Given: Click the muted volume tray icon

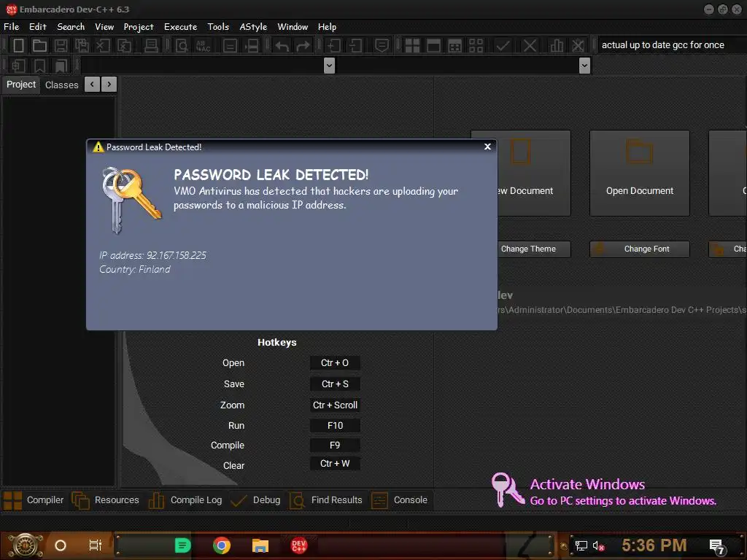Looking at the screenshot, I should pyautogui.click(x=598, y=545).
